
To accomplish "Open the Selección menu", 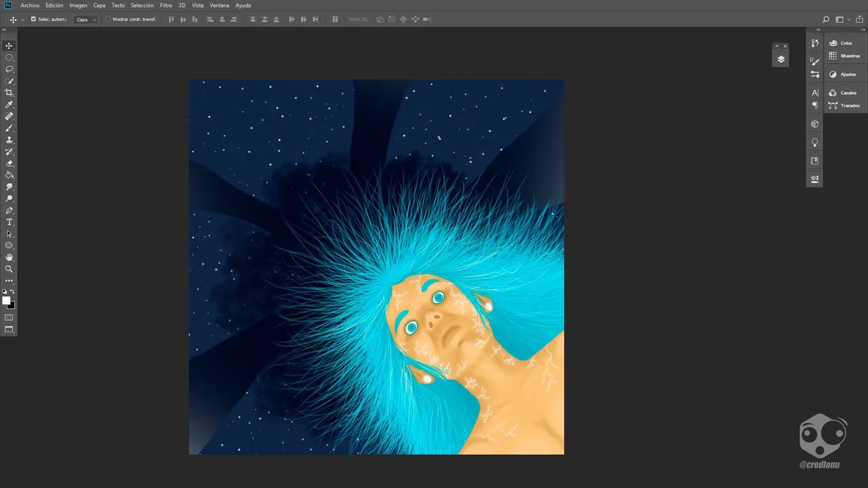I will 142,5.
